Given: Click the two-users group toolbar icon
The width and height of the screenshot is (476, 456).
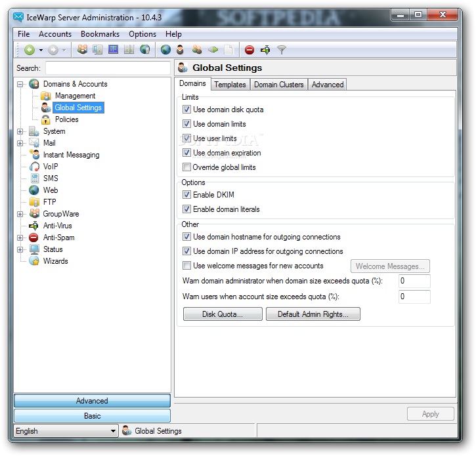Looking at the screenshot, I should pyautogui.click(x=197, y=49).
